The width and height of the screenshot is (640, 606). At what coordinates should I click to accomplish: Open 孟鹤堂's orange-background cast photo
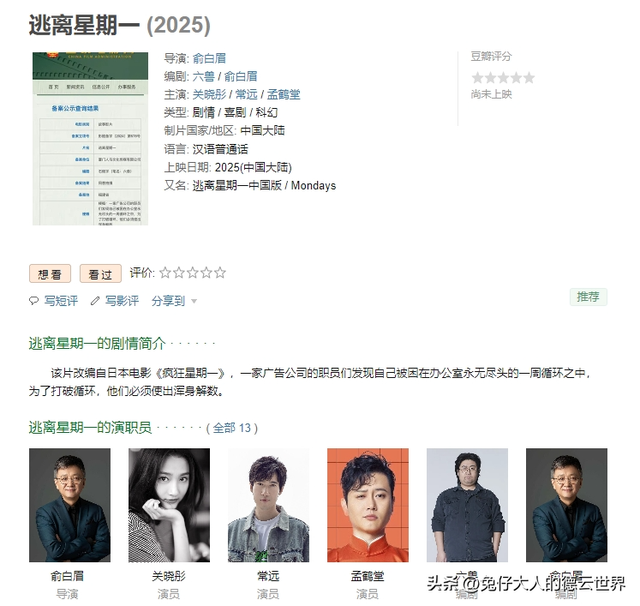(x=368, y=505)
